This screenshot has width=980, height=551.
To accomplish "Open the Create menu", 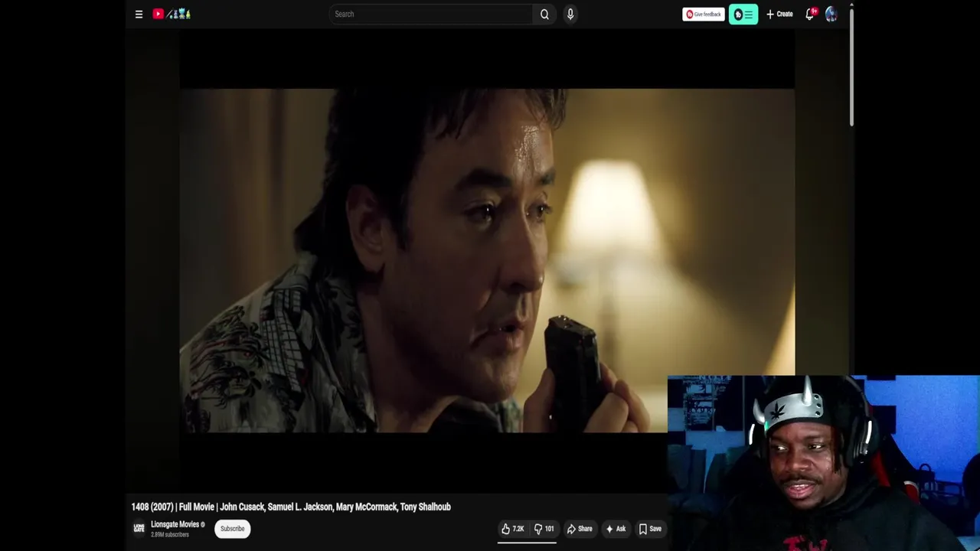I will pyautogui.click(x=779, y=14).
